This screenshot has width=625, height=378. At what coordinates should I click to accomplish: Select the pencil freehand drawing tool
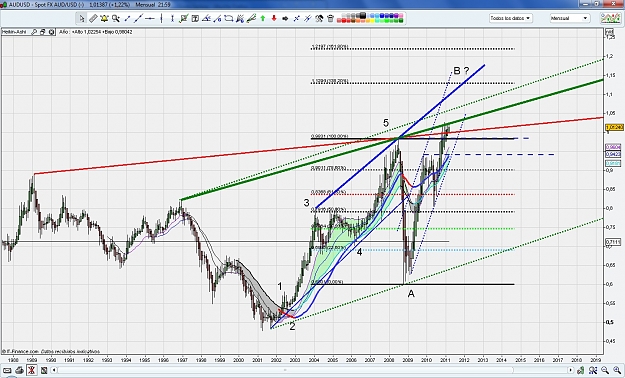point(251,18)
